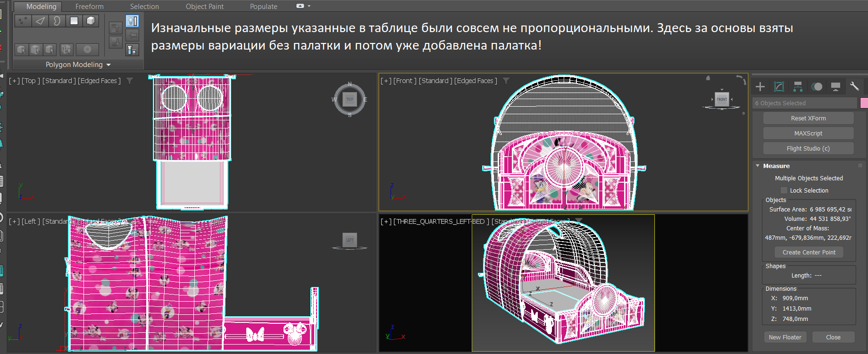Image resolution: width=868 pixels, height=354 pixels.
Task: Enable the Lock Selection checkbox
Action: 784,190
